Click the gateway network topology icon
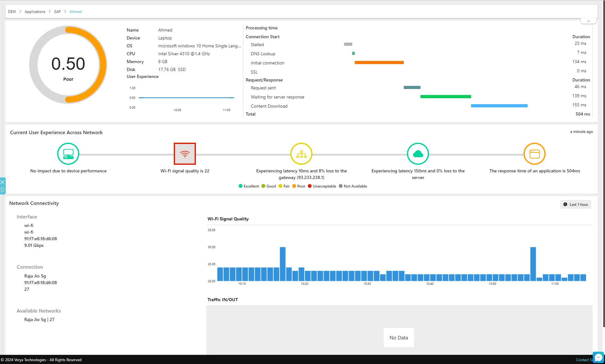The height and width of the screenshot is (364, 605). point(301,154)
